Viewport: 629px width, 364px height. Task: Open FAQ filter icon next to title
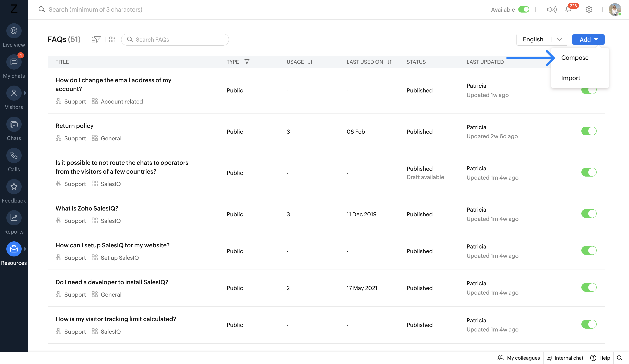(96, 40)
